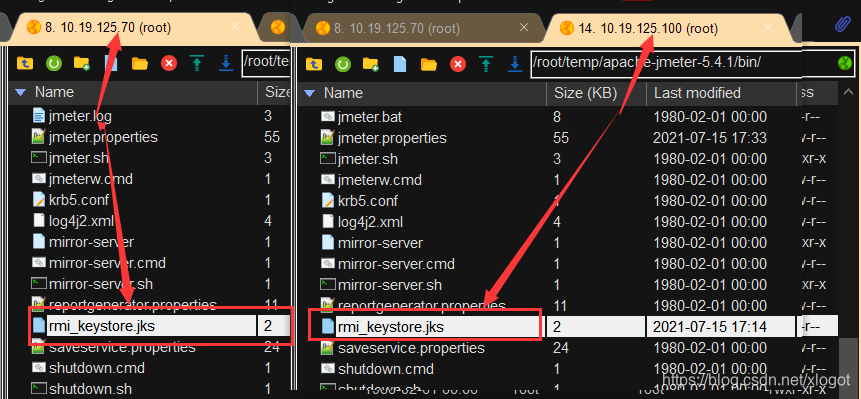Close the active 8. 10.19.125.70 tab
Viewport: 861px width, 399px height.
coord(235,26)
